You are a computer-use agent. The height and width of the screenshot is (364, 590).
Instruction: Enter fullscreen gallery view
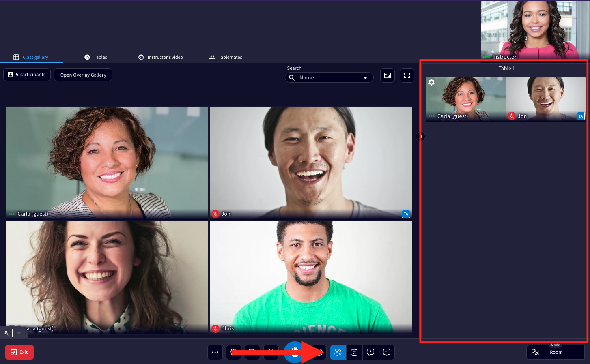[407, 75]
